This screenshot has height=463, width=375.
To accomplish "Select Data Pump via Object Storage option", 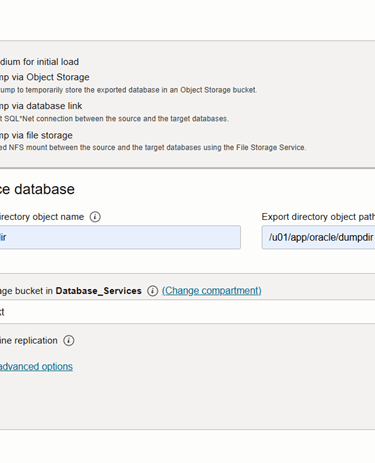I will [45, 77].
